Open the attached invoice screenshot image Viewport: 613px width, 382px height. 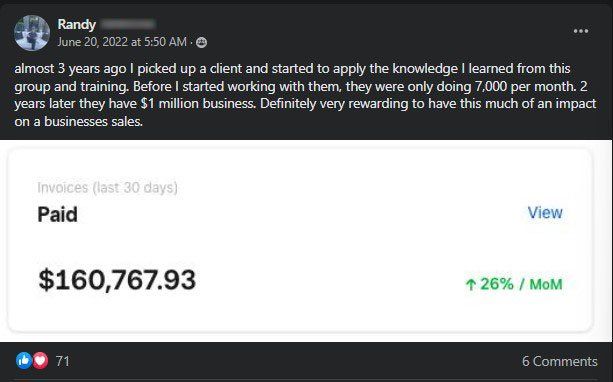300,240
